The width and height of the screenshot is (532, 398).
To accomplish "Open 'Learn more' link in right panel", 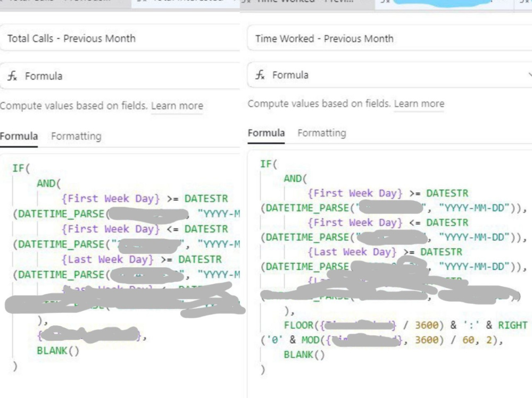I will point(419,104).
